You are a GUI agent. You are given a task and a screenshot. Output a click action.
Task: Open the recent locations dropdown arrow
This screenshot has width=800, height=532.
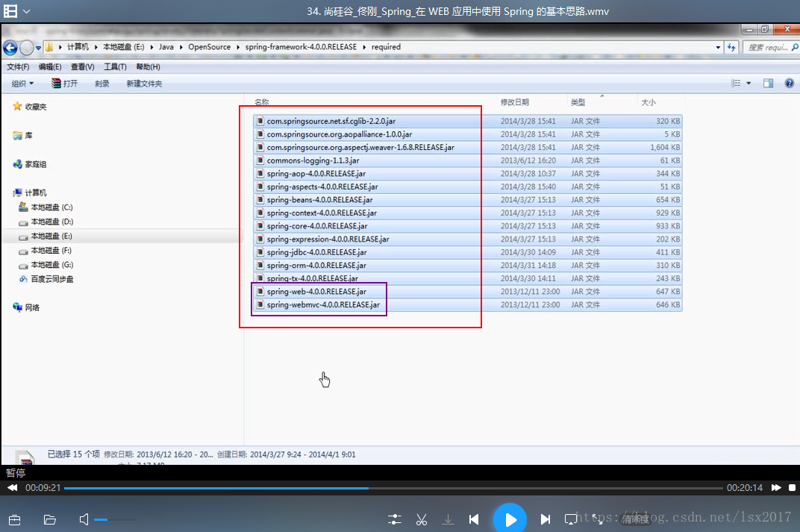pyautogui.click(x=38, y=48)
